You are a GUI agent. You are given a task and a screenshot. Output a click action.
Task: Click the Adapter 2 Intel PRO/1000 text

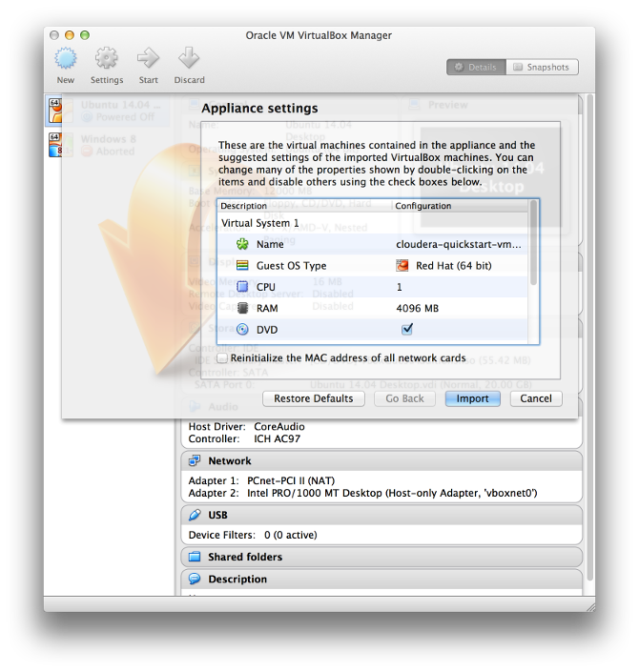pyautogui.click(x=362, y=494)
